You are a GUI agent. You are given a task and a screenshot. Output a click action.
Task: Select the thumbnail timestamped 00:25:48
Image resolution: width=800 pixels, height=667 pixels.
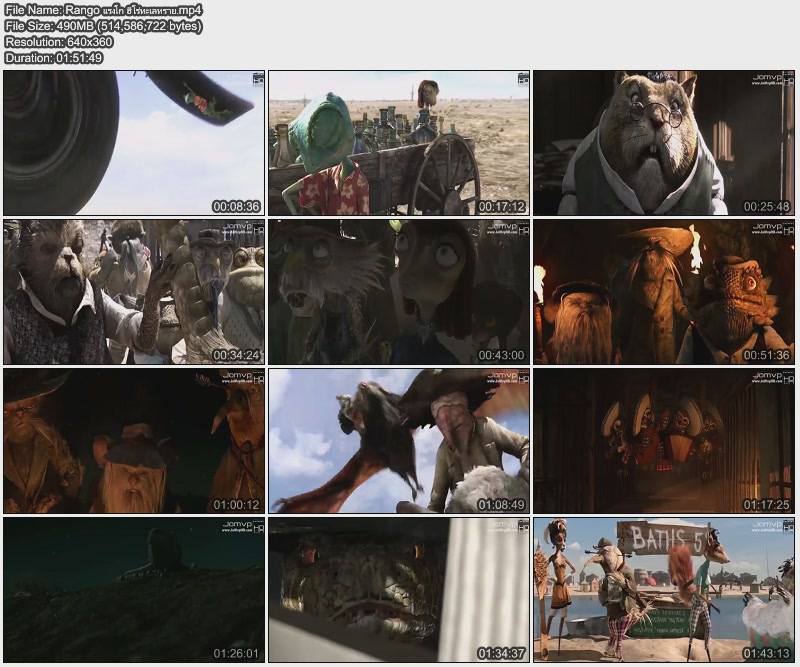664,143
